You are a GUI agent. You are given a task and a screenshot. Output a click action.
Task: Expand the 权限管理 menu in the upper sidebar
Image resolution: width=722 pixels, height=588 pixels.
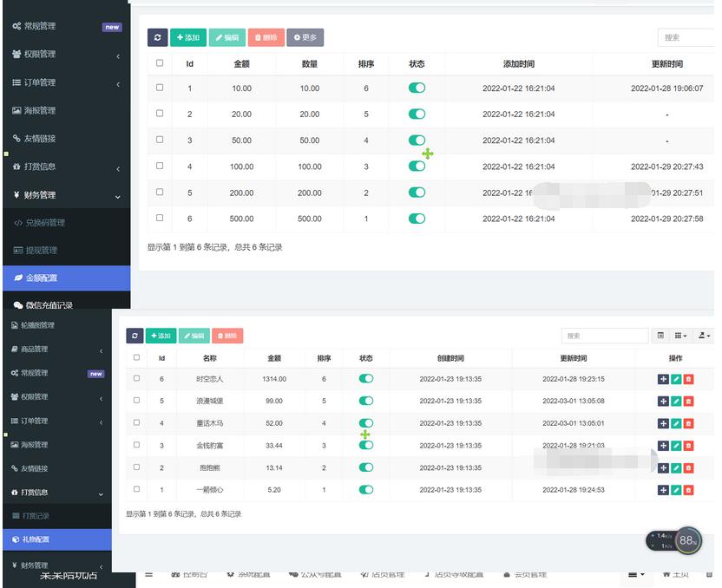(65, 55)
